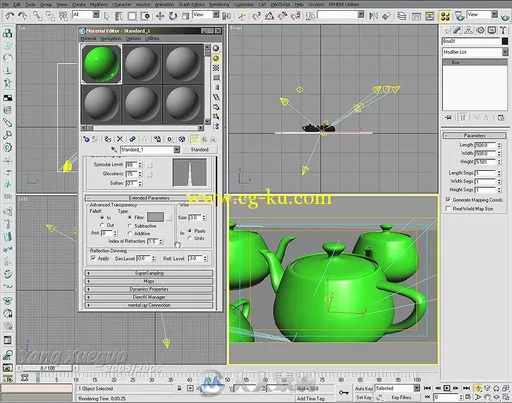Toggle Generate Mapping Coords checkbox
The image size is (512, 403).
coord(448,199)
